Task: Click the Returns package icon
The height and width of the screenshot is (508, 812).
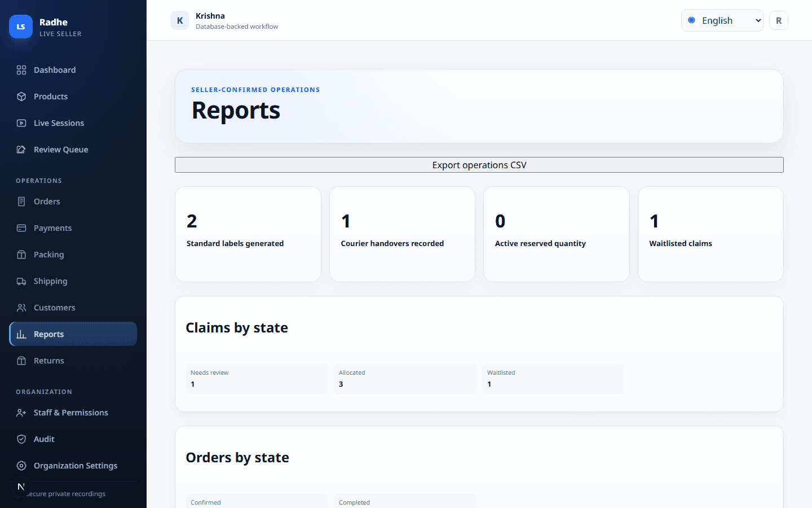Action: 21,361
